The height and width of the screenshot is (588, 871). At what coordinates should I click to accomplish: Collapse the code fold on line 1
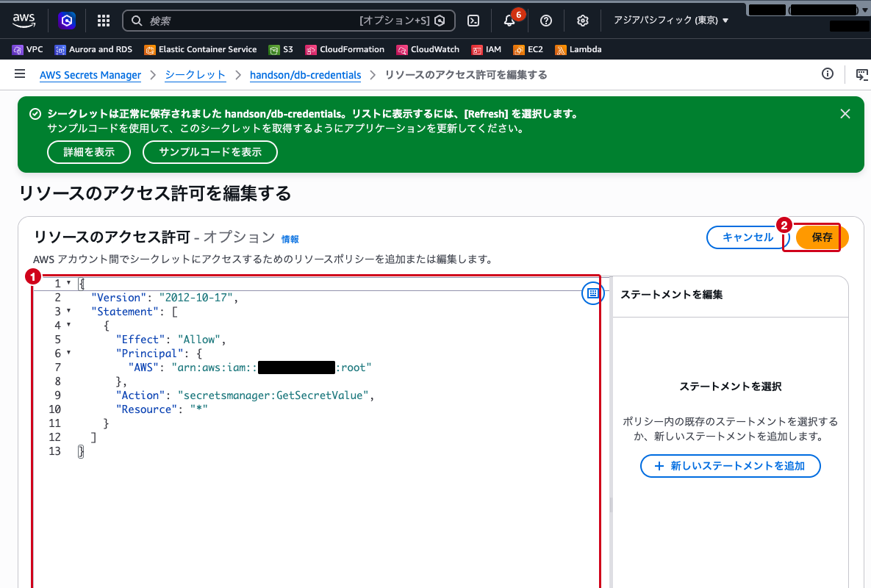(69, 283)
